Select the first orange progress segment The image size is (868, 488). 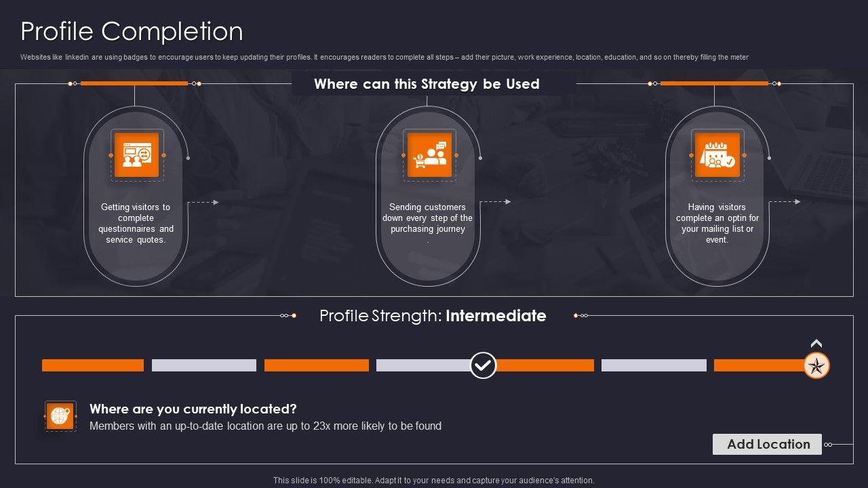[x=93, y=365]
